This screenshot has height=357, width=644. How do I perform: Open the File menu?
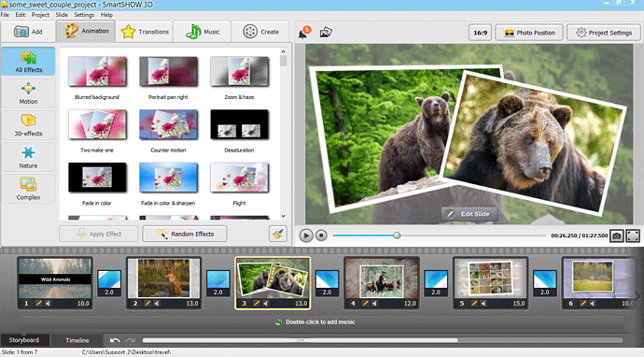coord(5,15)
